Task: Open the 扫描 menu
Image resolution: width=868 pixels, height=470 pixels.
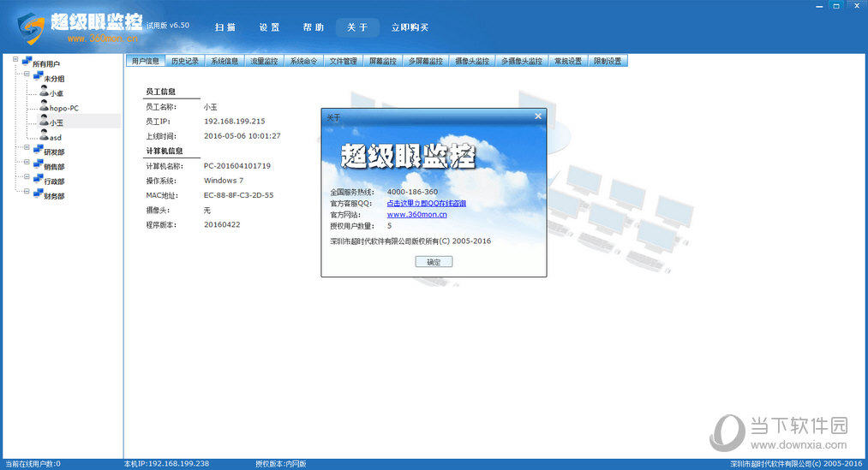Action: coord(225,27)
